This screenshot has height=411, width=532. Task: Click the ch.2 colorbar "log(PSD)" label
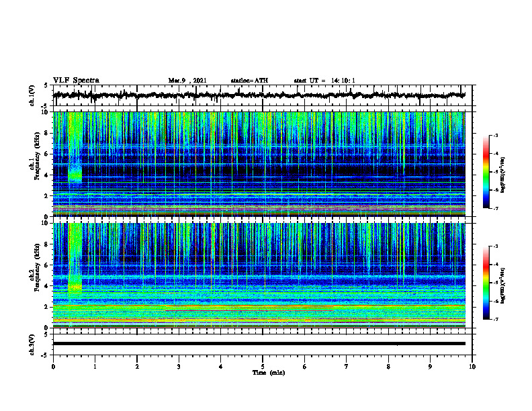click(503, 285)
